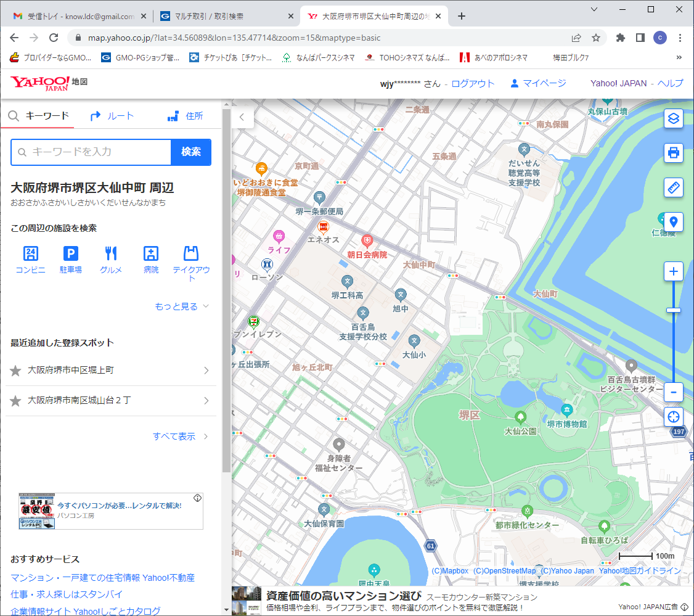Image resolution: width=694 pixels, height=616 pixels.
Task: Select the distance ruler measurement tool
Action: pyautogui.click(x=673, y=187)
